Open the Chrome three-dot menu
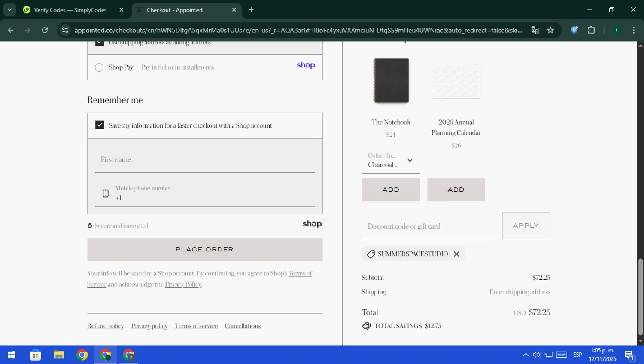Screen dimensions: 644x364 [634, 30]
